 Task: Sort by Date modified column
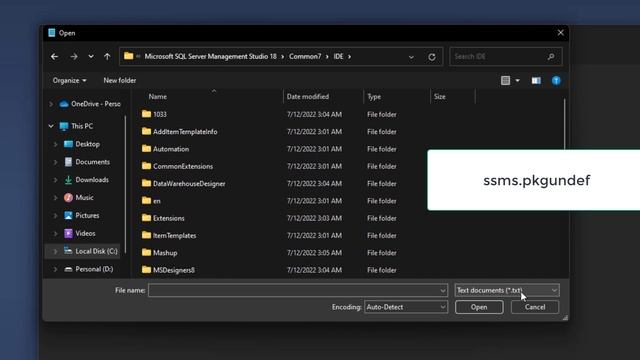click(308, 97)
